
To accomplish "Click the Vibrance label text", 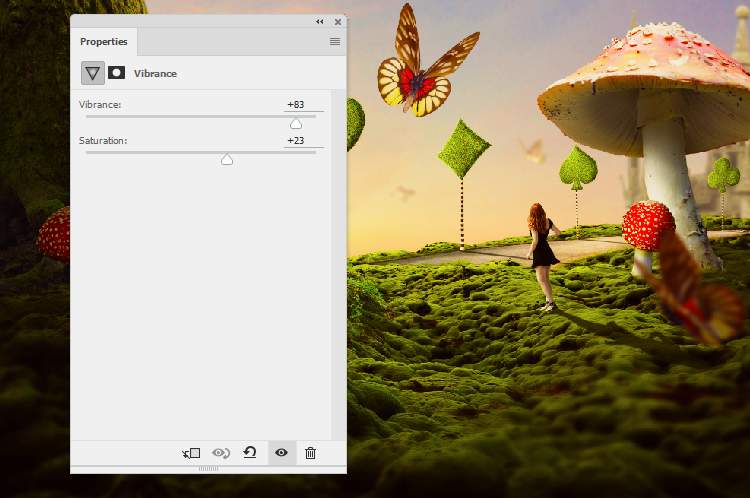I will click(98, 105).
